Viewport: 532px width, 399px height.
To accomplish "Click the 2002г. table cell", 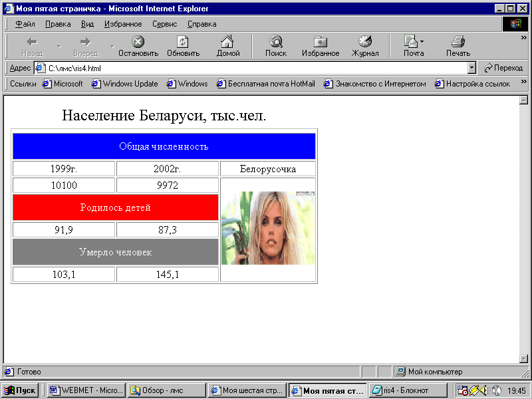I will coord(168,169).
